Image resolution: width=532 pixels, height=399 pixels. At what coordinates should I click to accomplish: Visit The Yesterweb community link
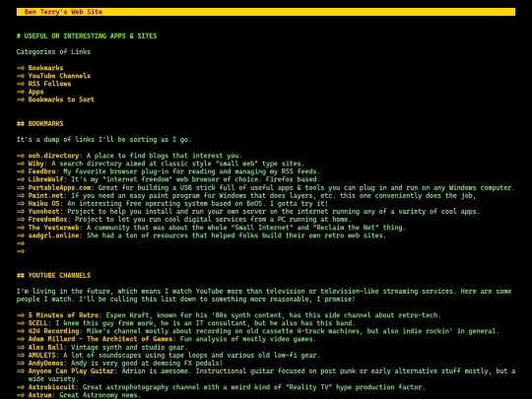(53, 228)
